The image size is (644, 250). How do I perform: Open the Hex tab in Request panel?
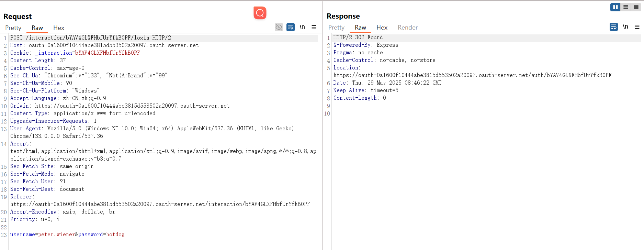(59, 28)
